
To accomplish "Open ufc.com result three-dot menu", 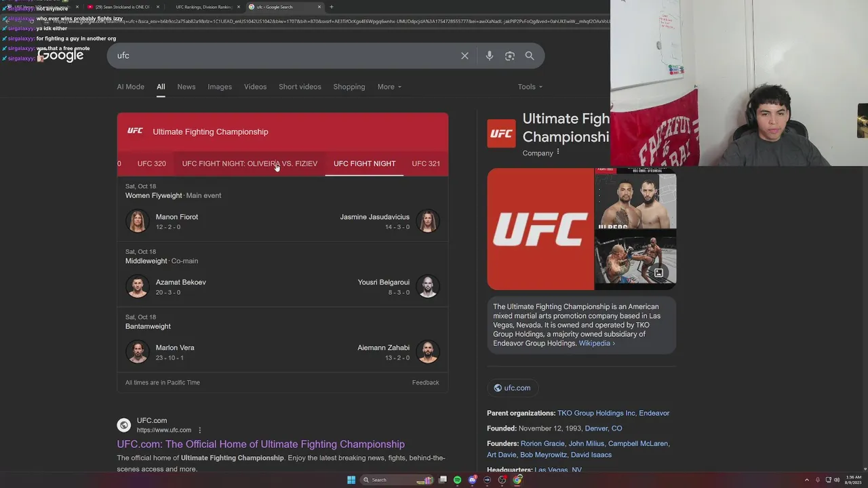I will [199, 430].
